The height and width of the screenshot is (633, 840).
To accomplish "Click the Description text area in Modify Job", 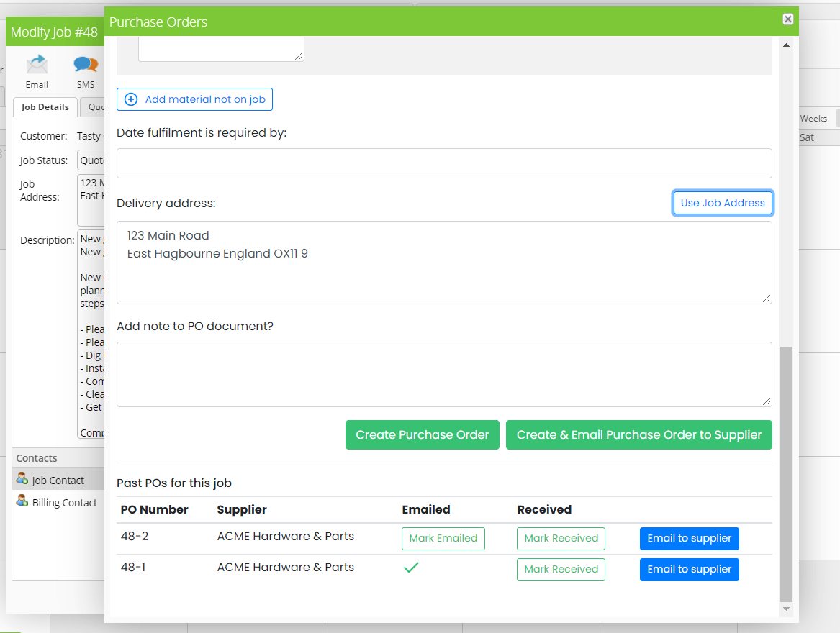I will 91,334.
